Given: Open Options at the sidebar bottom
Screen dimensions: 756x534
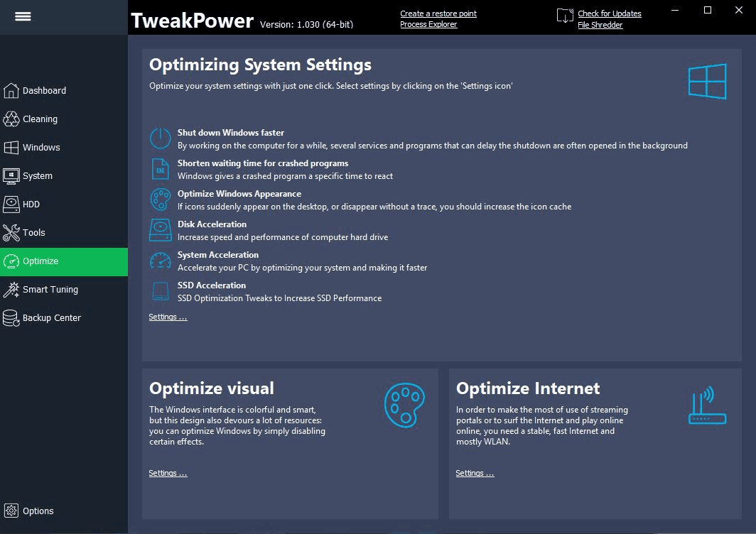Looking at the screenshot, I should click(x=38, y=511).
